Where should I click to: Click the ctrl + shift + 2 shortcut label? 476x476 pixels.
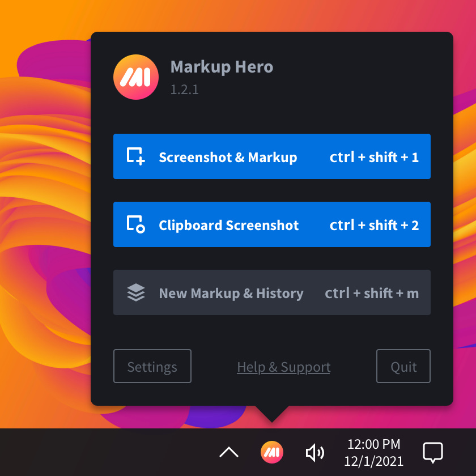(374, 225)
